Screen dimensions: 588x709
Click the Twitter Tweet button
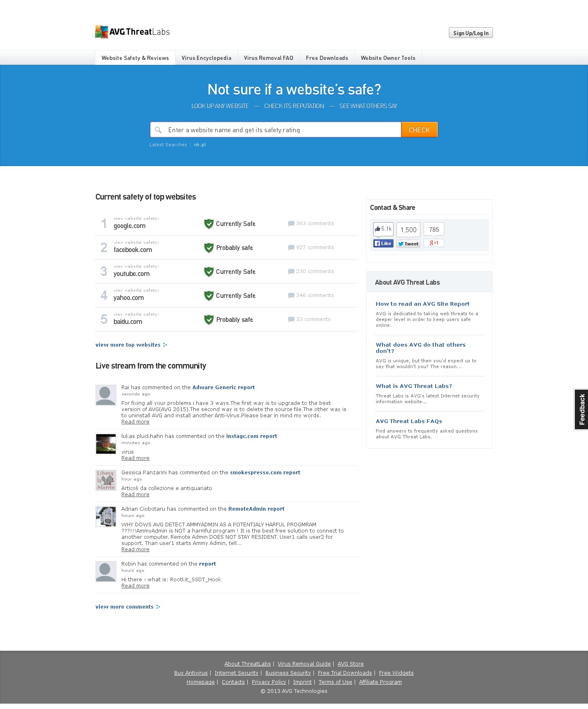coord(408,244)
